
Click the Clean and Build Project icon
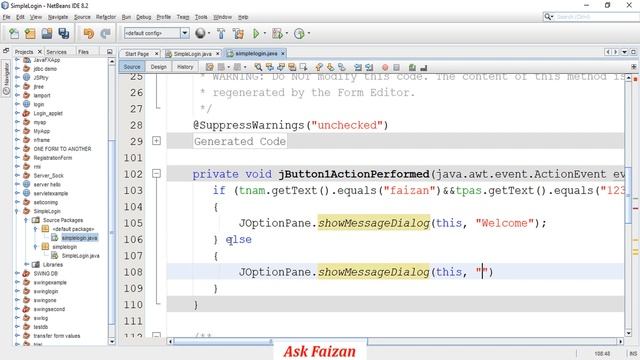click(x=238, y=33)
